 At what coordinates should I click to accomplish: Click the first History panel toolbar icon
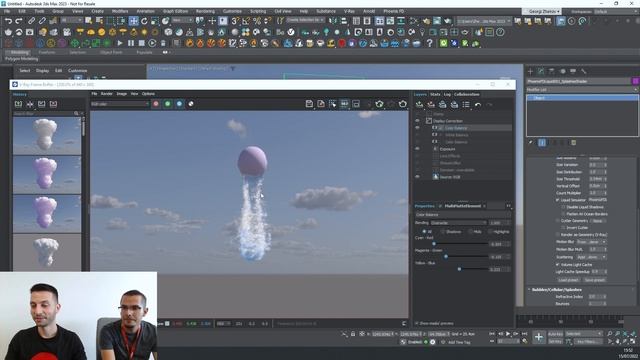click(18, 104)
